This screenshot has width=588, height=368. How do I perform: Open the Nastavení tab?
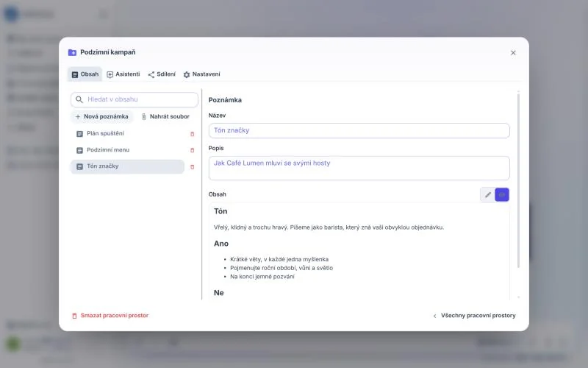pyautogui.click(x=201, y=74)
